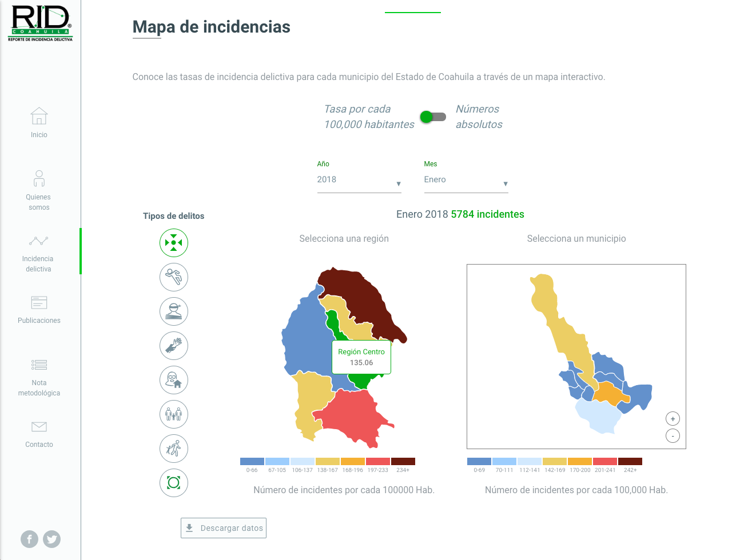The width and height of the screenshot is (732, 560).
Task: Select the grabbing hands crime icon
Action: (x=174, y=346)
